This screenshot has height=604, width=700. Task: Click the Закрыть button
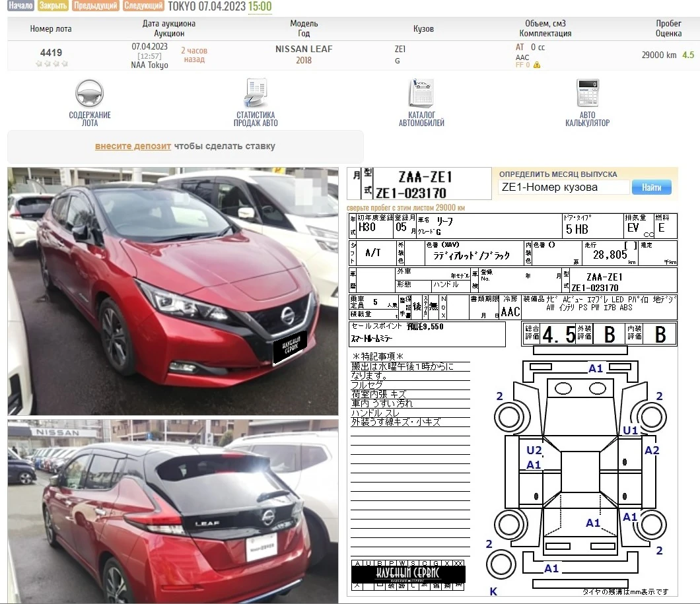point(53,5)
